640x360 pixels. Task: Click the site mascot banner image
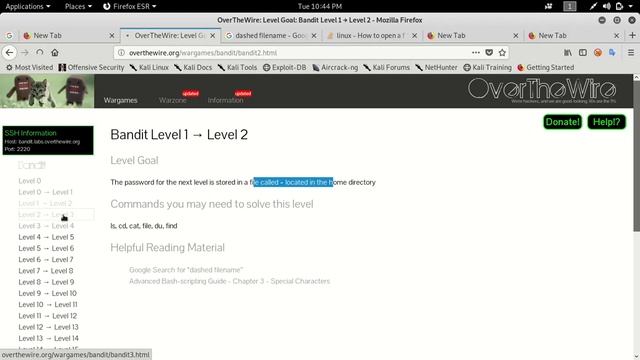[x=47, y=91]
